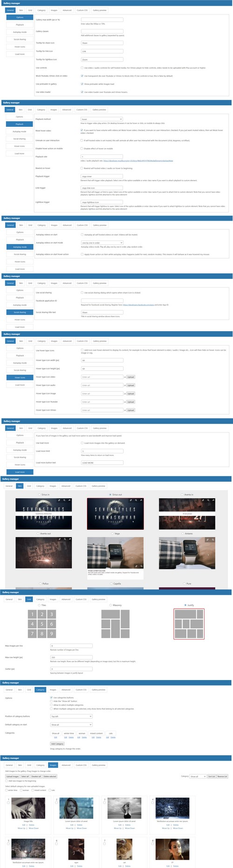Toggle the Mute hover video checkbox
Viewport: 233px width, 868px height.
(x=82, y=130)
